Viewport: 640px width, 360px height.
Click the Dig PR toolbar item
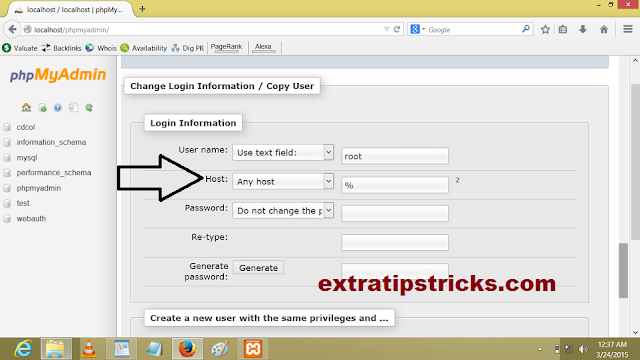(x=188, y=48)
